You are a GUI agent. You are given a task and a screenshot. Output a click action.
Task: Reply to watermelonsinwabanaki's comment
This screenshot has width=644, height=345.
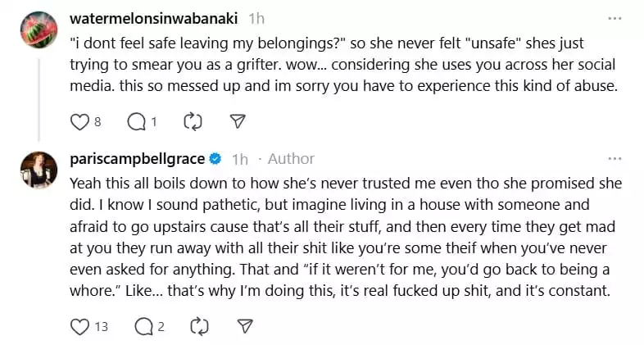point(136,121)
